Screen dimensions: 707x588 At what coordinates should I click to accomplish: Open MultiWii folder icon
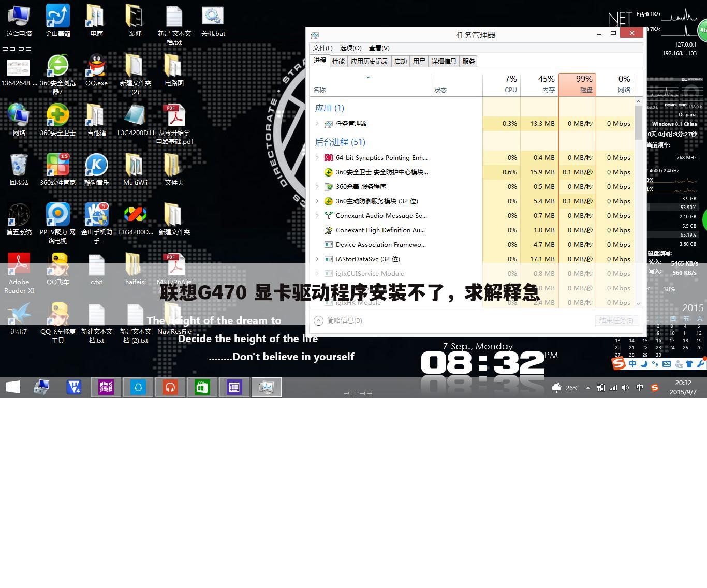pos(135,170)
